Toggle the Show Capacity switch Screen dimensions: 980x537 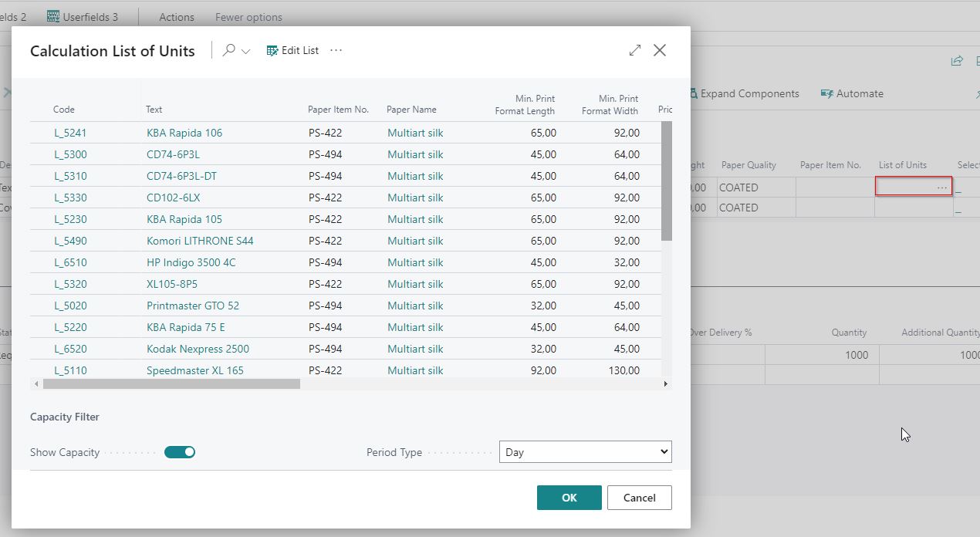point(180,452)
